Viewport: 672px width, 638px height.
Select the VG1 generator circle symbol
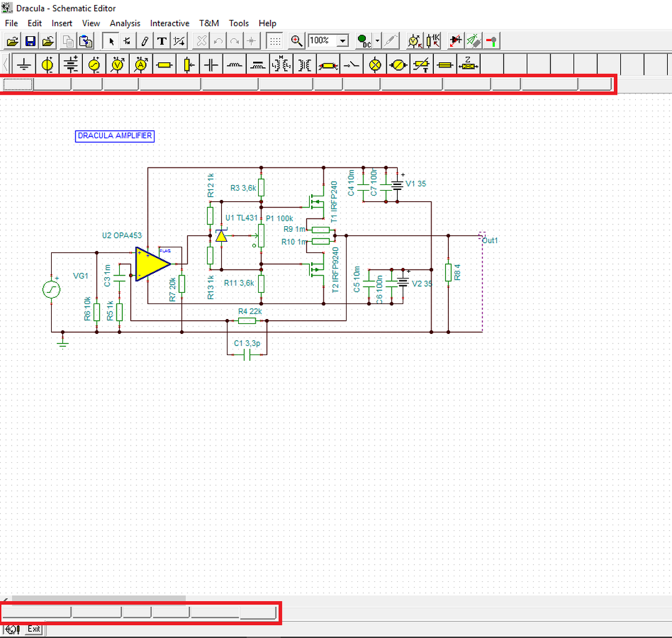coord(51,290)
